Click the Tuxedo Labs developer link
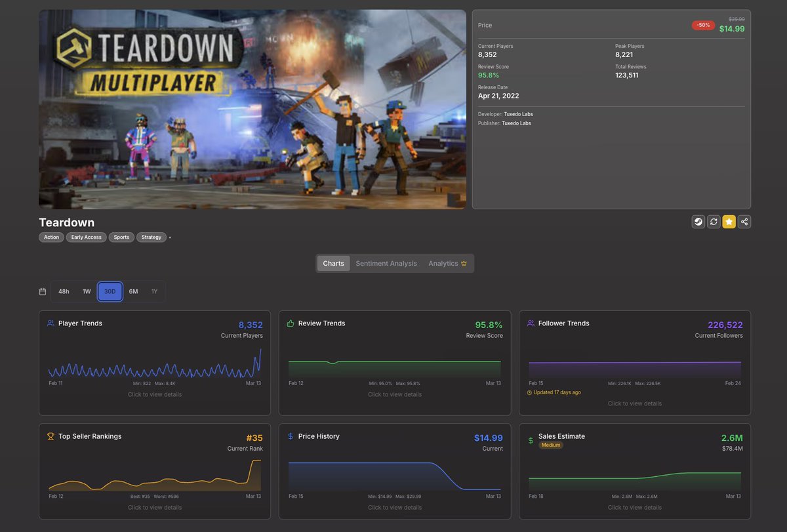Image resolution: width=787 pixels, height=532 pixels. [519, 114]
